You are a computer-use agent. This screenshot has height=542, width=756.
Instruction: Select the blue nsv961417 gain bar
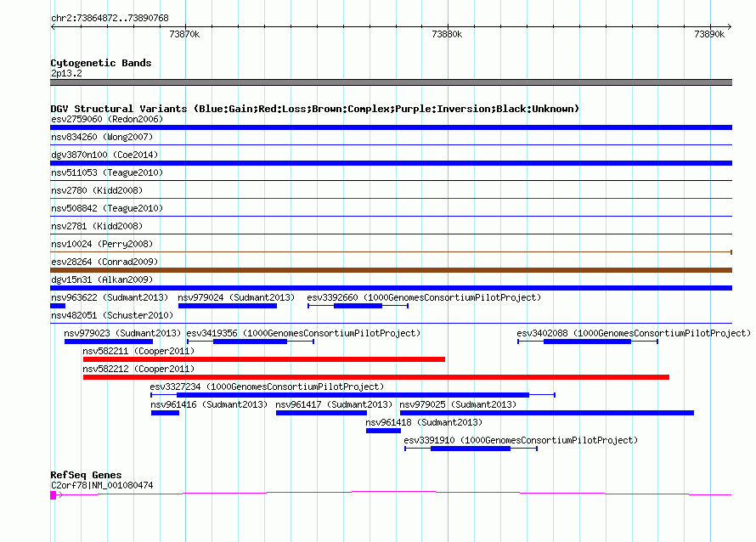coord(321,413)
